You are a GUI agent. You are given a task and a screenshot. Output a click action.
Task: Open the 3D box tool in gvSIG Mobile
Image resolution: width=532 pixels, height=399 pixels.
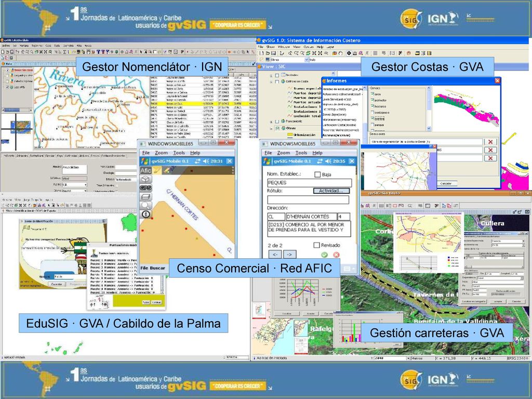pyautogui.click(x=145, y=179)
